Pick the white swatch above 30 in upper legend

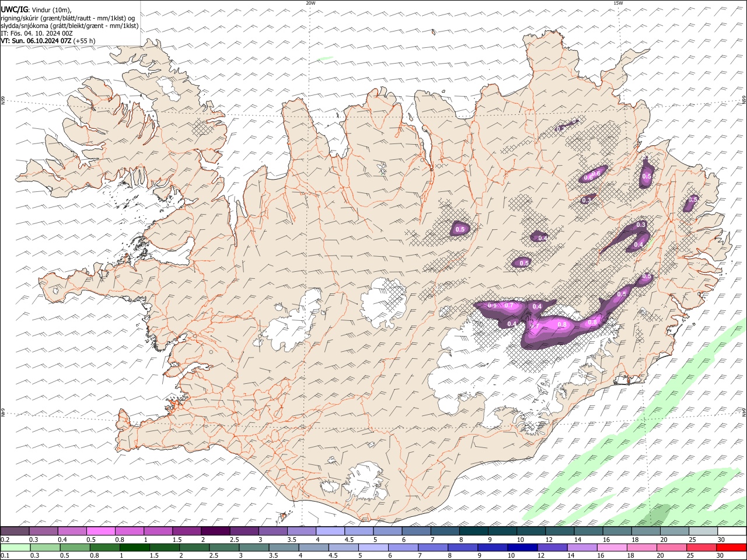[x=731, y=531]
